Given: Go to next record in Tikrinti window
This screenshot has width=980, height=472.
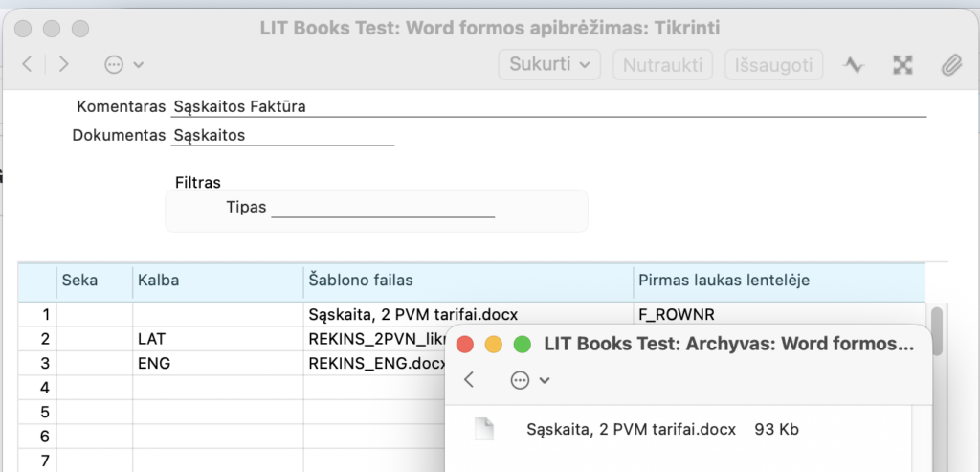Looking at the screenshot, I should click(x=63, y=64).
